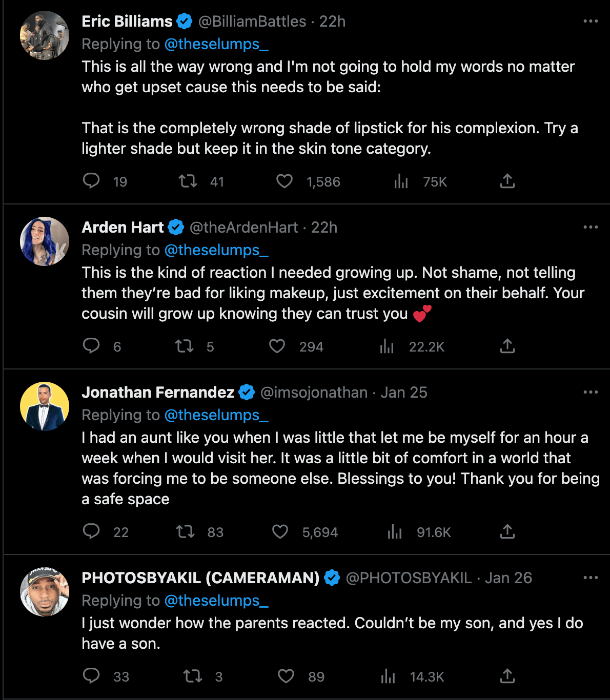
Task: Share Eric Billiams' tweet
Action: coord(507,181)
